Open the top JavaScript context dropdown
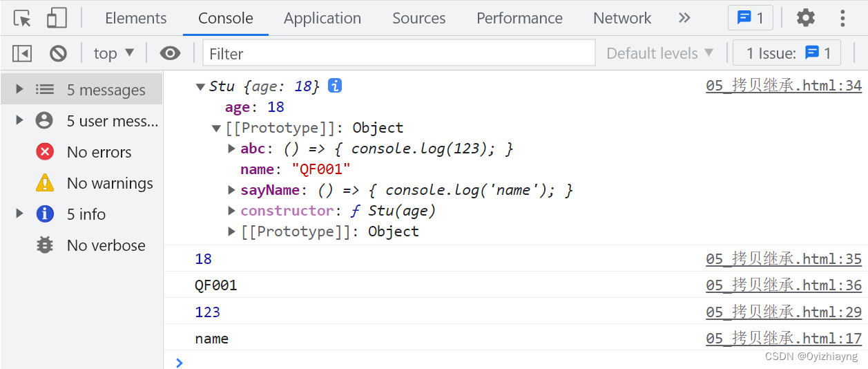The image size is (868, 369). [114, 53]
